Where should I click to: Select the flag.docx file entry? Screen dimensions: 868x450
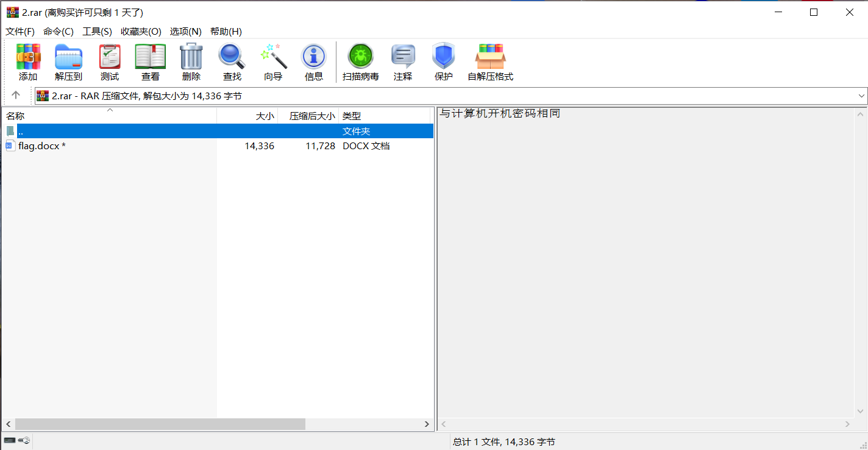38,146
